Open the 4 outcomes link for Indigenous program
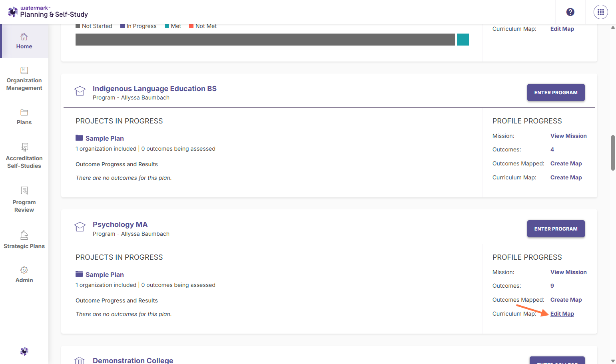 552,149
